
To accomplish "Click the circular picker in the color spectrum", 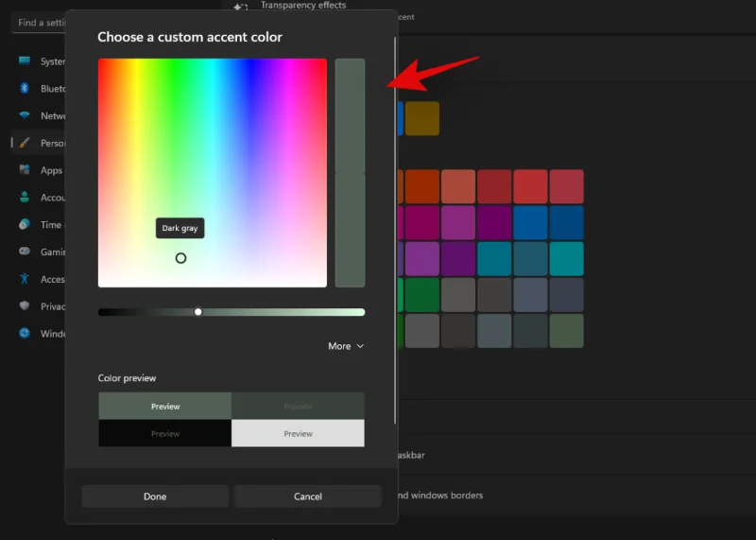I will click(180, 258).
